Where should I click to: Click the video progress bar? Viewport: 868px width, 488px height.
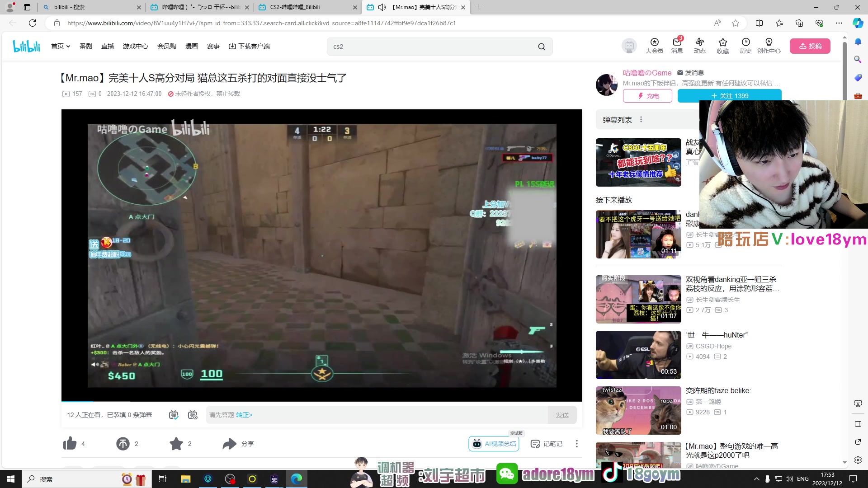pyautogui.click(x=322, y=401)
